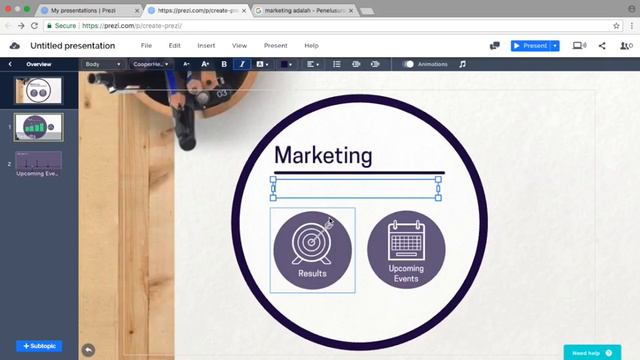Open the Edit menu
640x360 pixels.
pyautogui.click(x=174, y=46)
